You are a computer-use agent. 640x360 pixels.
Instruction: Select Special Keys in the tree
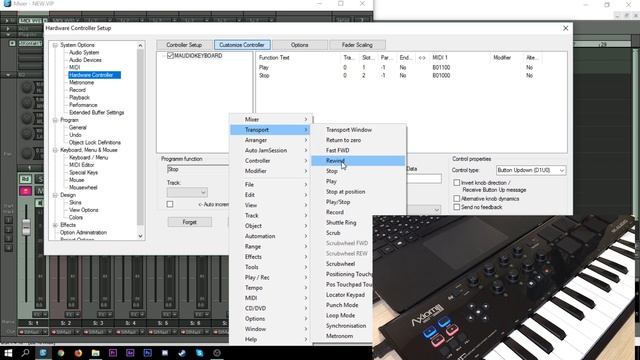83,173
